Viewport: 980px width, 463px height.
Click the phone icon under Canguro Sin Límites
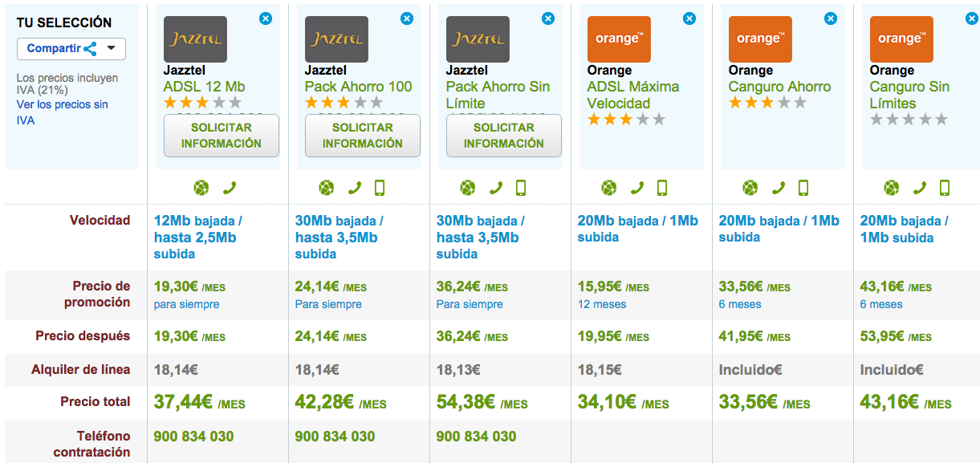click(x=920, y=188)
